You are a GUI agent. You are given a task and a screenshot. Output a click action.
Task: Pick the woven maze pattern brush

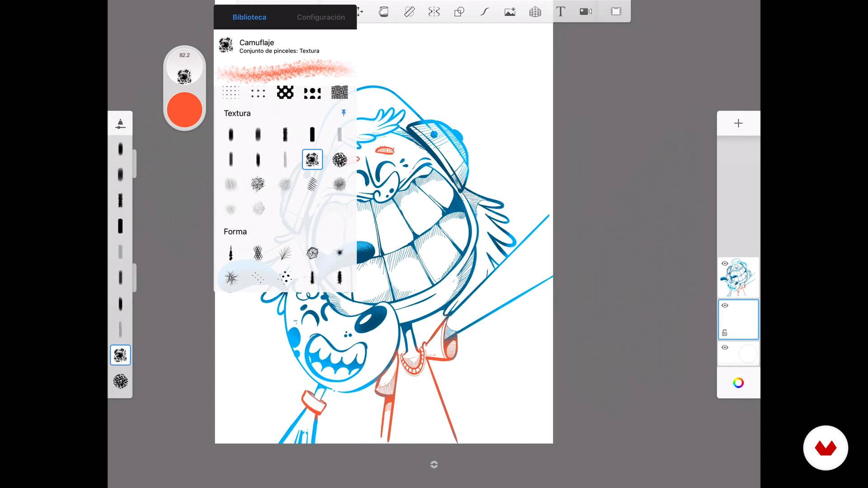point(340,93)
